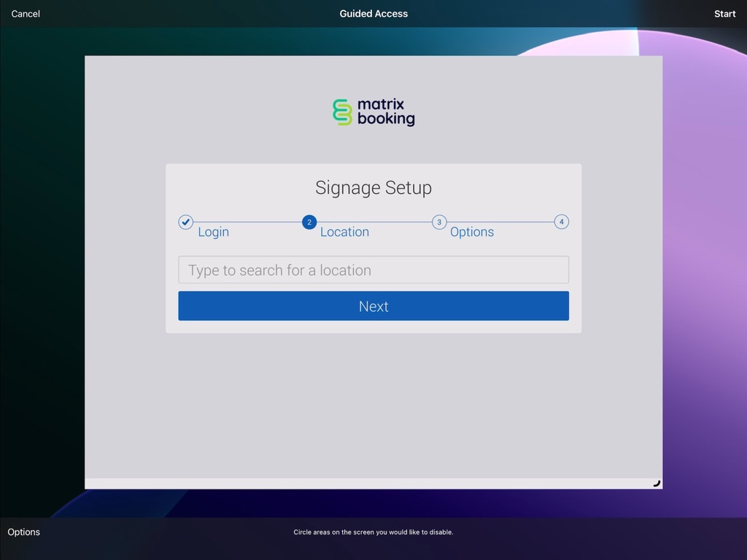This screenshot has height=560, width=747.
Task: Click the Location step label
Action: pyautogui.click(x=344, y=232)
